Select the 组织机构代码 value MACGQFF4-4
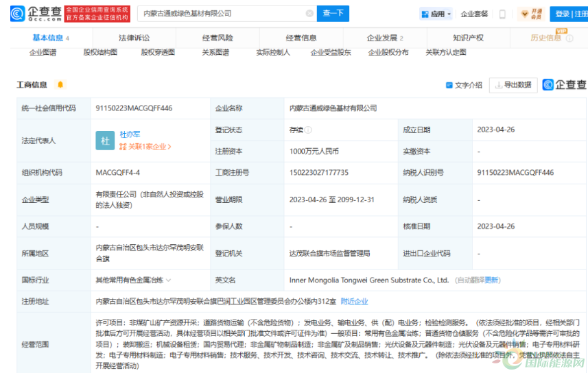The image size is (588, 373). [x=118, y=173]
